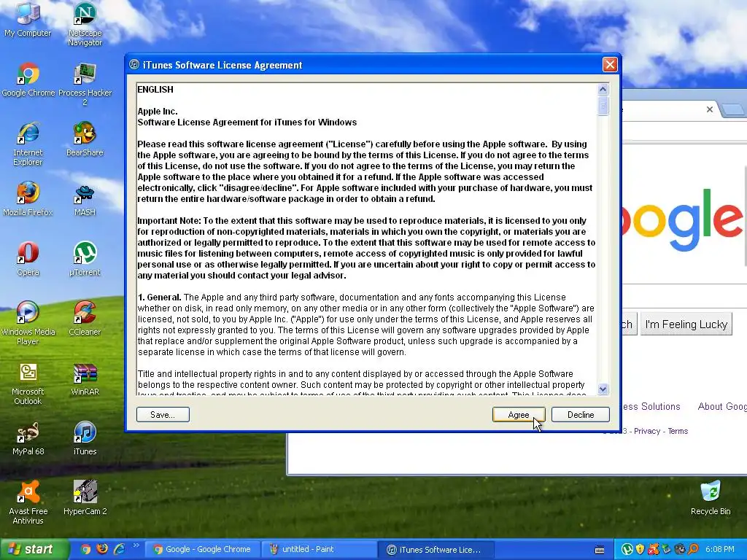
Task: Select MASH desktop shortcut
Action: click(85, 199)
